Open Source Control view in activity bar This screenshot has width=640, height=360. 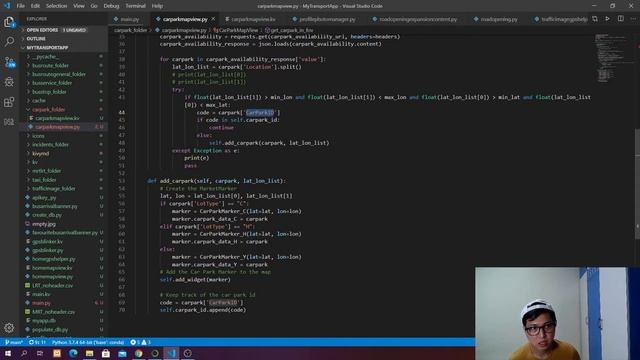point(9,62)
